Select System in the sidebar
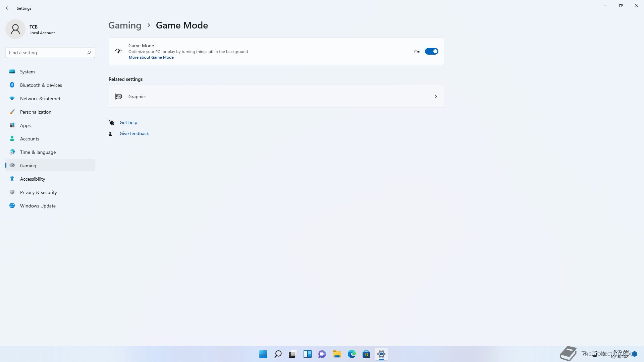This screenshot has width=644, height=362. 50,72
